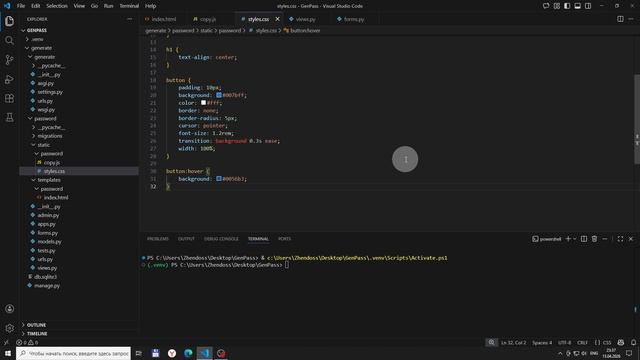Change indentation via Spaces: 4

tap(542, 342)
